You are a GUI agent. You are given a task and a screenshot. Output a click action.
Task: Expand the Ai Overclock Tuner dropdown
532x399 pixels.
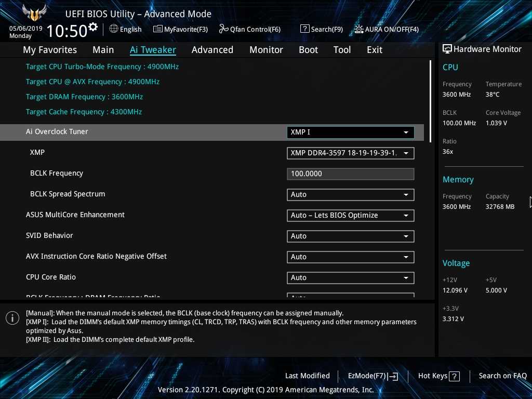click(406, 132)
